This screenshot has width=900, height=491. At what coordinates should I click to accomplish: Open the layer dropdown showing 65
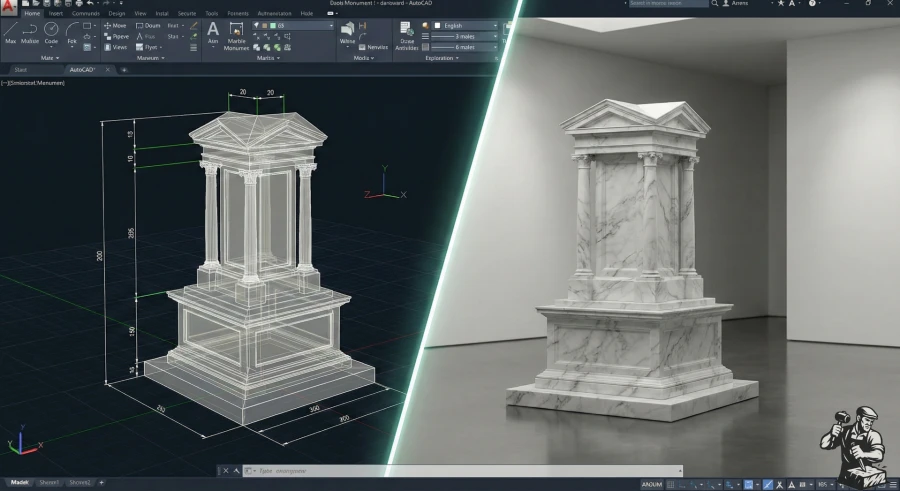(x=293, y=26)
